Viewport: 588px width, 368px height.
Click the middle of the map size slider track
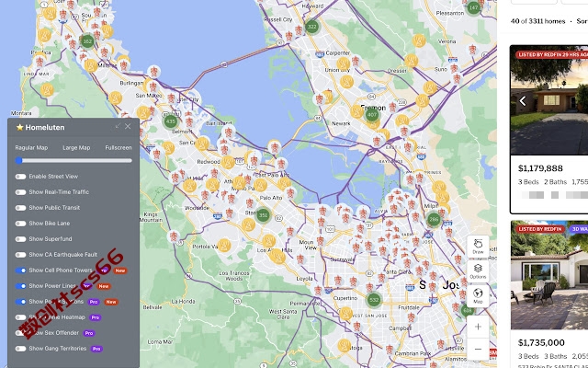[x=73, y=161]
